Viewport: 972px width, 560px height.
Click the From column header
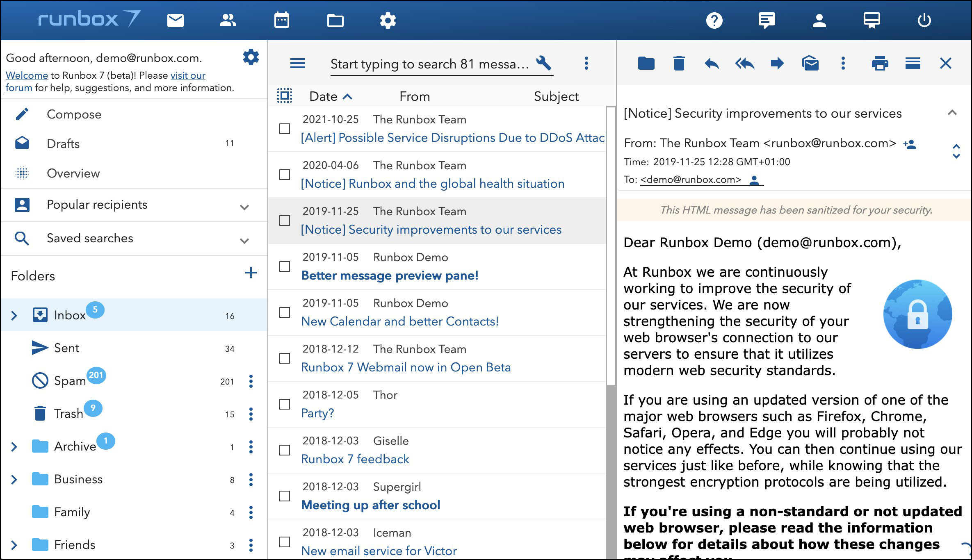point(415,96)
